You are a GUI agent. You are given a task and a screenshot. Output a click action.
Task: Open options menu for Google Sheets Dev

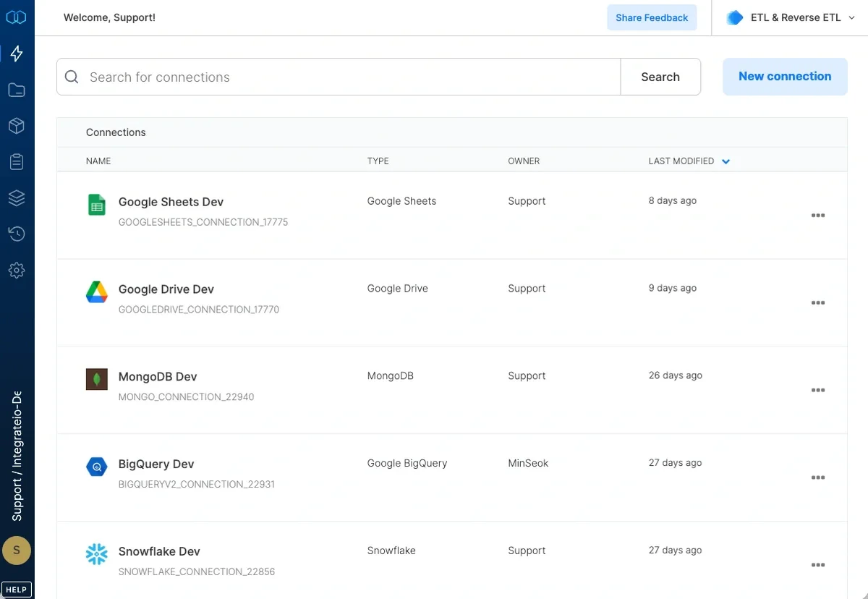tap(818, 216)
